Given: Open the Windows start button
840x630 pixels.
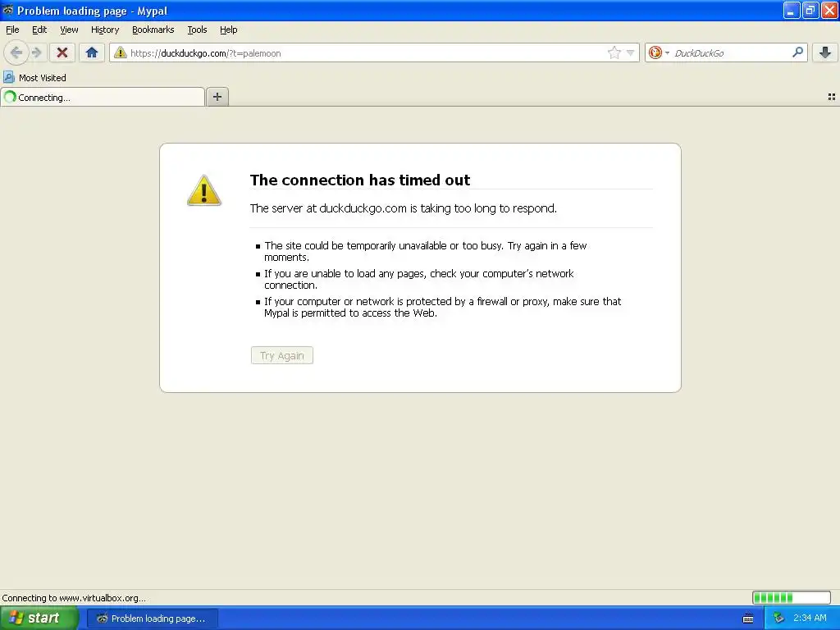Looking at the screenshot, I should 39,618.
